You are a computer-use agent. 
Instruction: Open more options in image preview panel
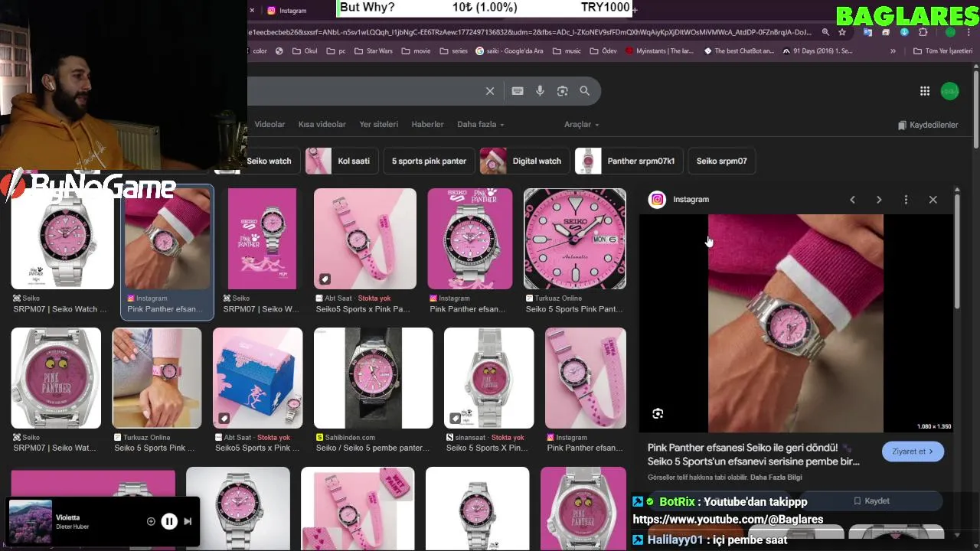(906, 200)
